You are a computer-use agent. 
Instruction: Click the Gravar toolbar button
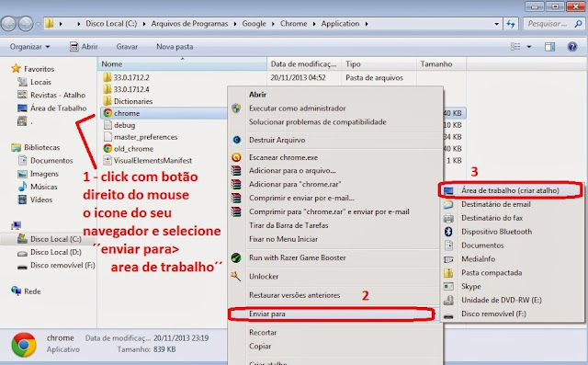tap(127, 47)
